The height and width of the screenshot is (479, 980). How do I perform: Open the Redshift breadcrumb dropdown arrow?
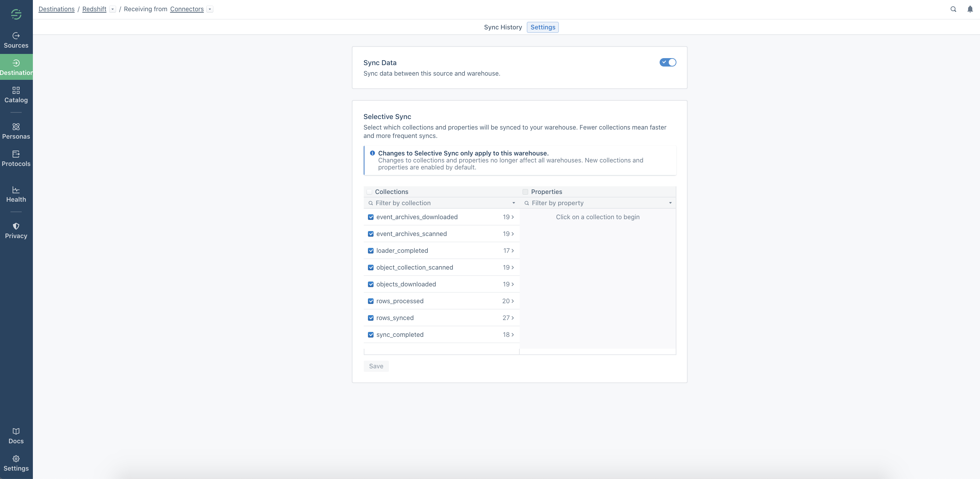(x=113, y=9)
